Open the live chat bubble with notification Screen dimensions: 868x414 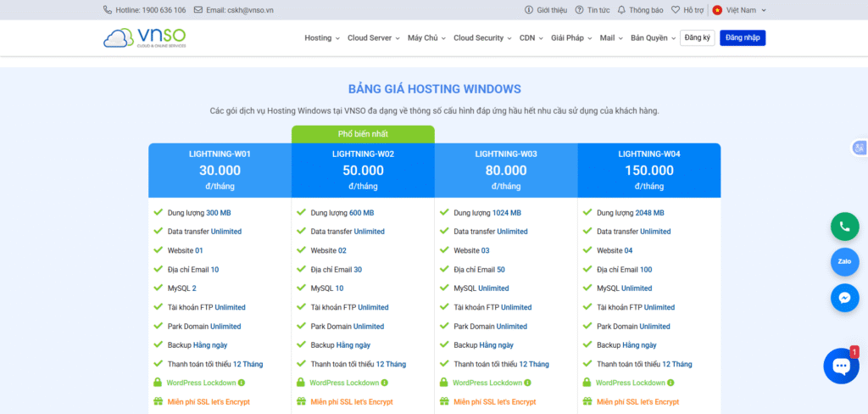point(841,366)
